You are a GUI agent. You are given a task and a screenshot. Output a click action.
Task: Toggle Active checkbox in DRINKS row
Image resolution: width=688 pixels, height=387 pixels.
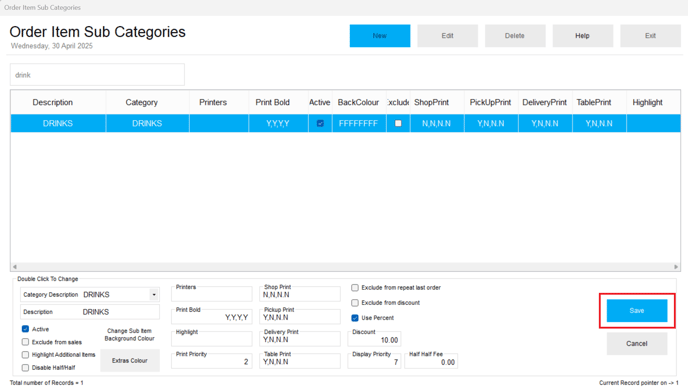coord(320,123)
